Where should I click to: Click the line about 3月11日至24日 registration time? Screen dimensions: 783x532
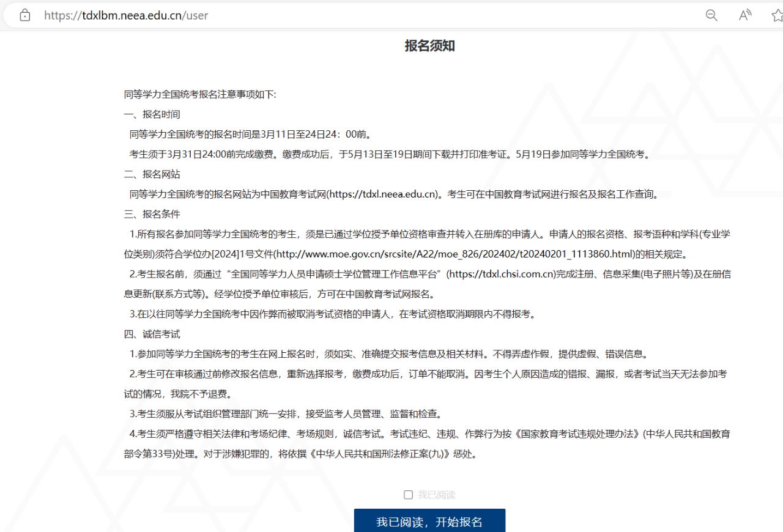click(250, 135)
